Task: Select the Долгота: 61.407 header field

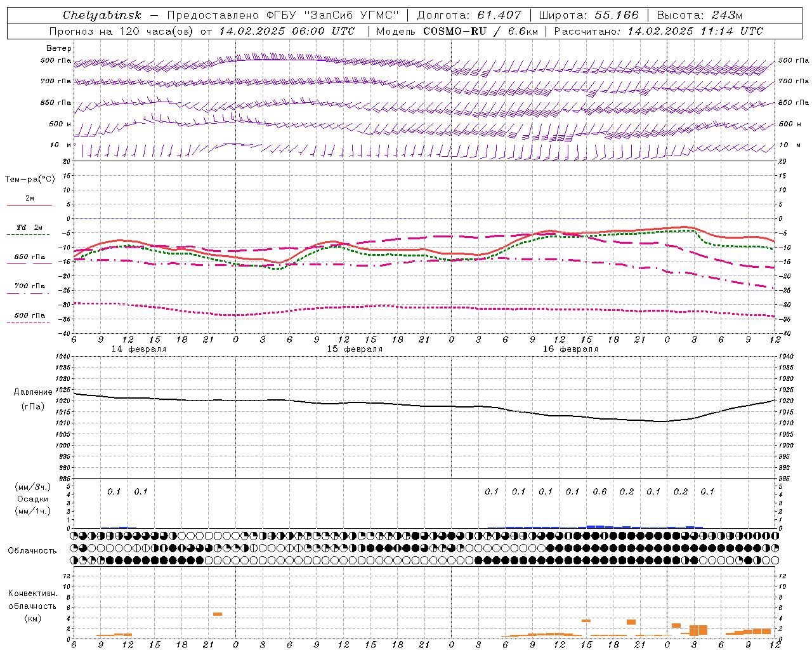Action: pyautogui.click(x=469, y=15)
